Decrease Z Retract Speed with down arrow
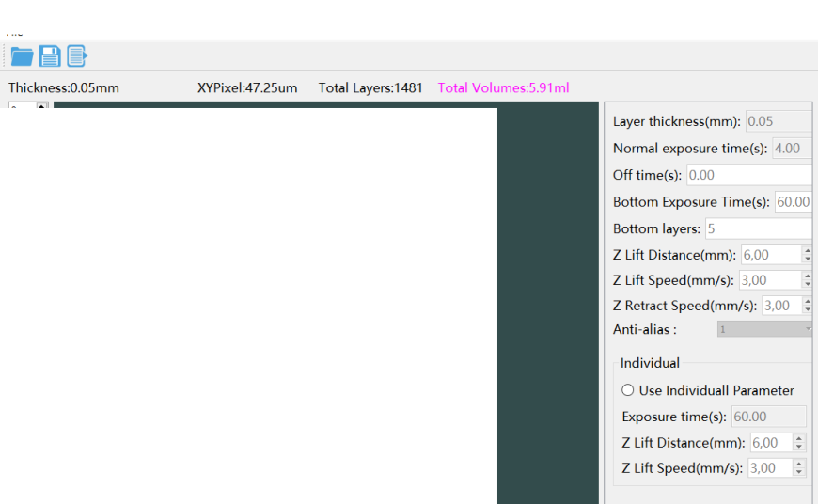818x504 pixels. point(807,309)
